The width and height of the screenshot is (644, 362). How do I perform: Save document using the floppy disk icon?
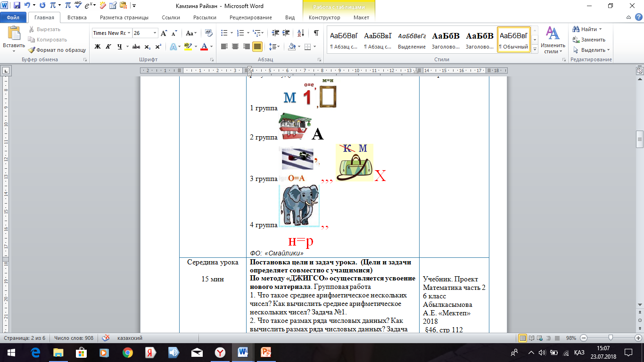17,6
